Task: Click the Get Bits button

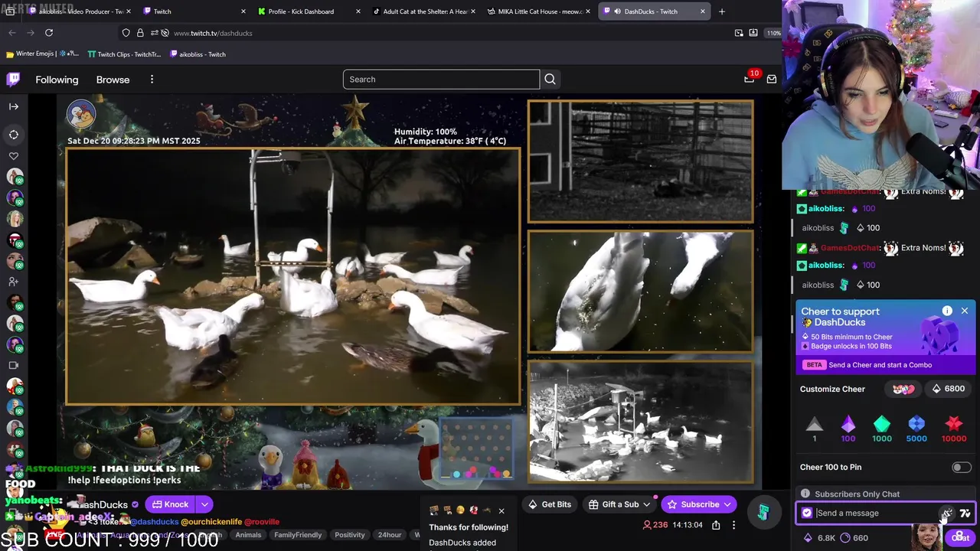Action: click(x=550, y=504)
